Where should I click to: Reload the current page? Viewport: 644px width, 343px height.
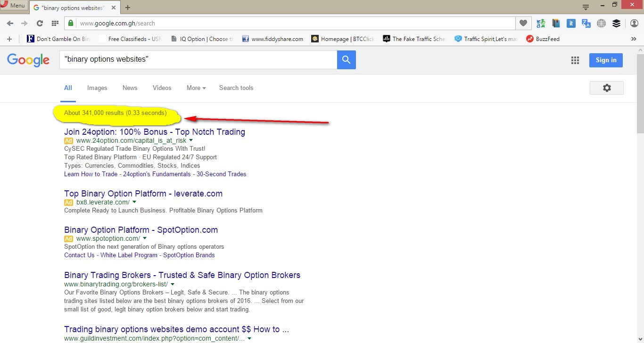(x=40, y=23)
